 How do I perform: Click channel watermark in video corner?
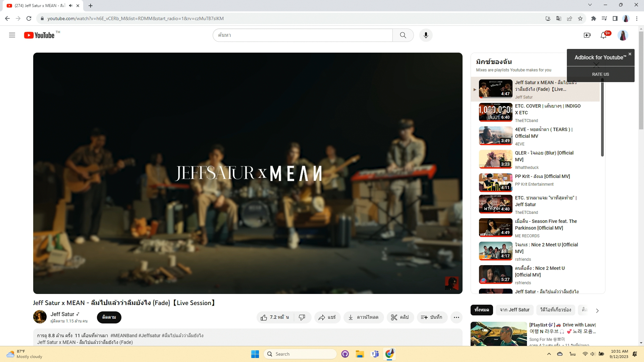pos(451,283)
